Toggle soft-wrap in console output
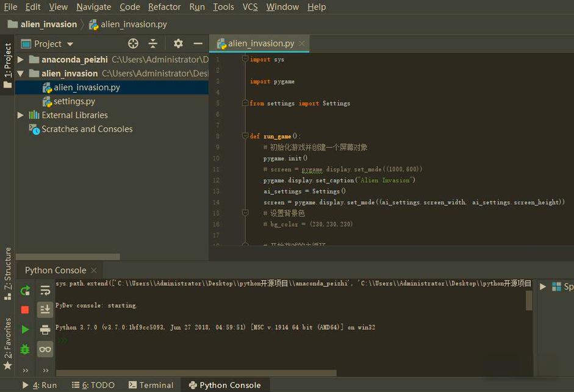 45,290
